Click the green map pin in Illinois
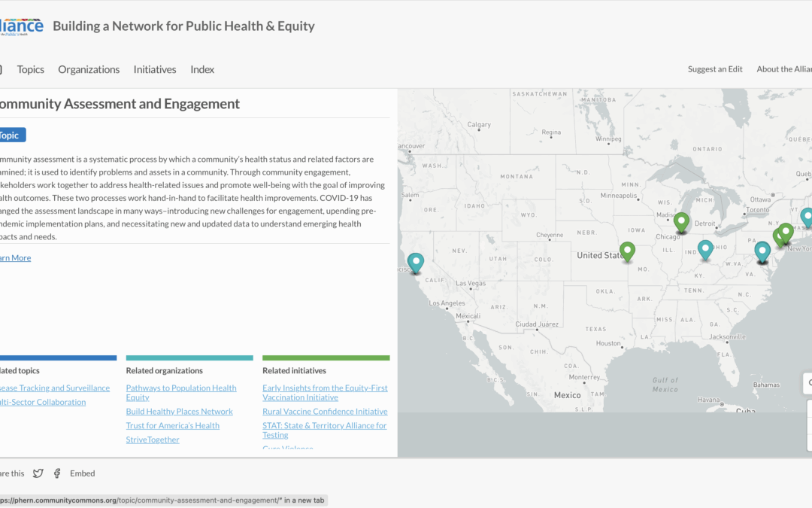This screenshot has width=812, height=508. click(x=627, y=249)
